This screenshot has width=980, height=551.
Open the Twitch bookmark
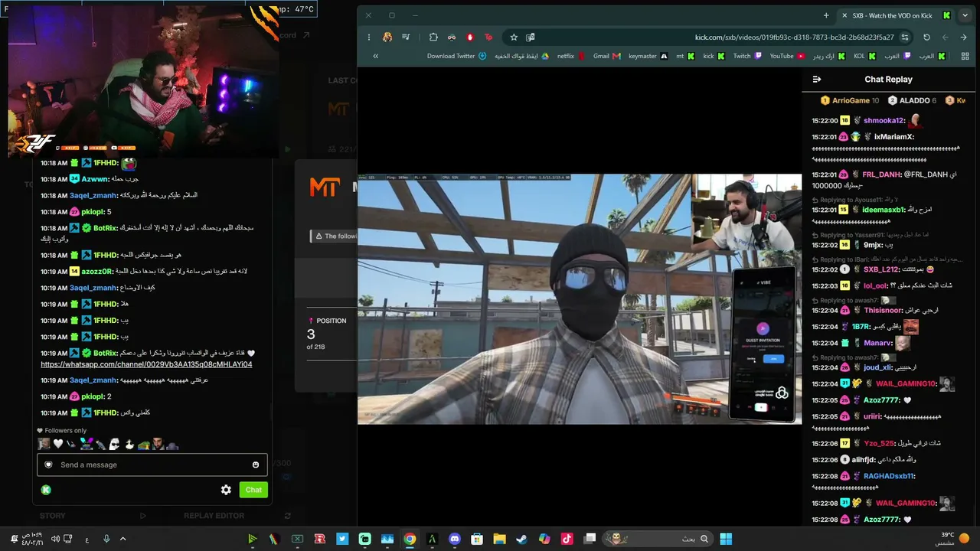[x=747, y=56]
